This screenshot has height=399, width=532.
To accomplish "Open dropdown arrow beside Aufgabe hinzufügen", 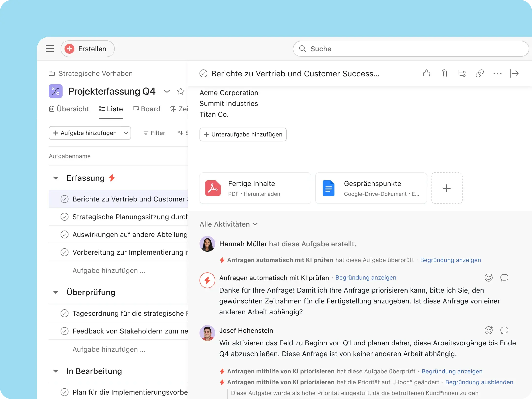I will tap(126, 133).
